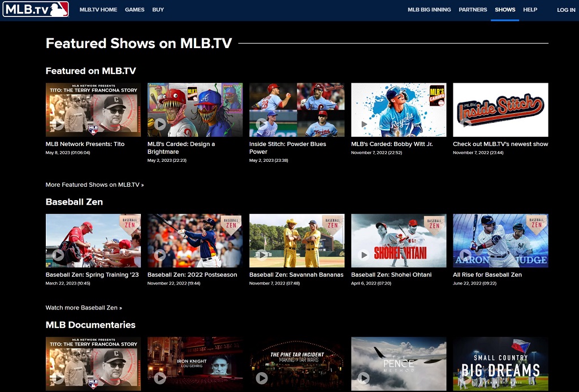Click the 'June 22, 2022 (09:22)' date text
This screenshot has height=392, width=579.
pos(474,283)
